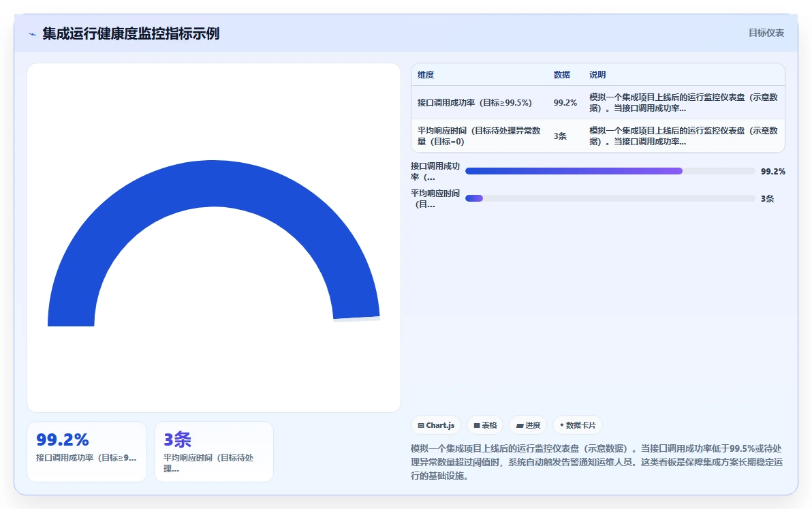This screenshot has height=509, width=812.
Task: Click table cell 平均响应时间（目标待处理异常数量
Action: [479, 136]
